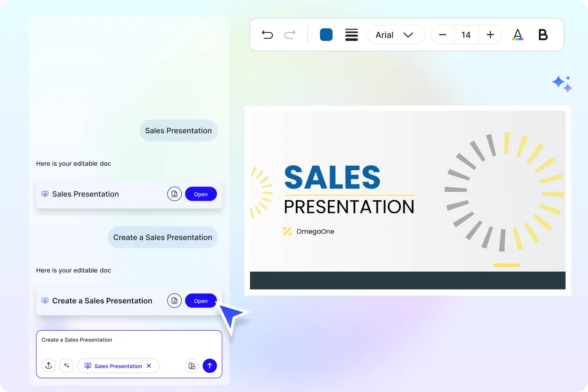This screenshot has height=392, width=588.
Task: Click the blue color swatch in the toolbar
Action: click(326, 35)
